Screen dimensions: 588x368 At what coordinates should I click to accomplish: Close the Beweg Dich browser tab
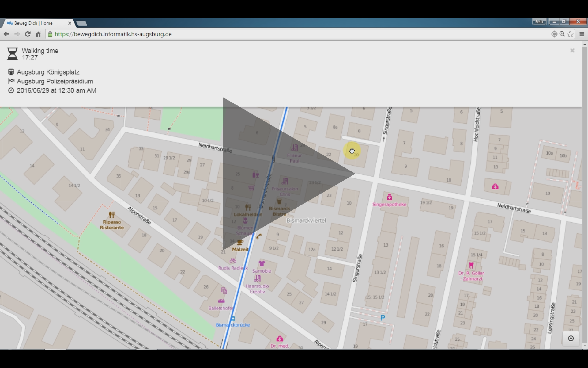point(70,23)
